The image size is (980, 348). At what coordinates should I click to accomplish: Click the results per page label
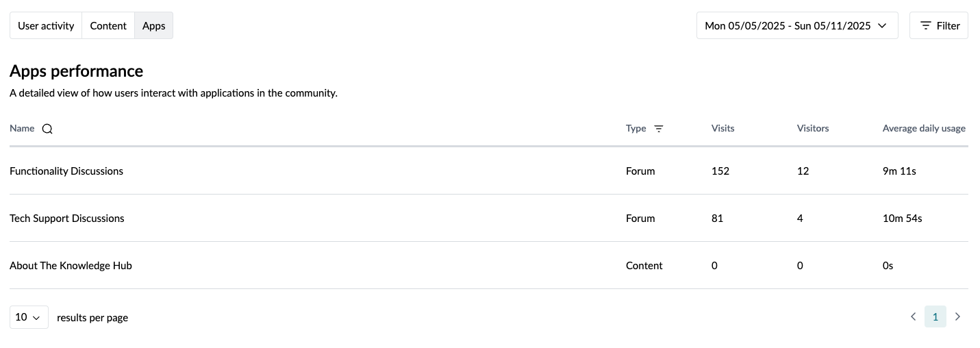[92, 317]
